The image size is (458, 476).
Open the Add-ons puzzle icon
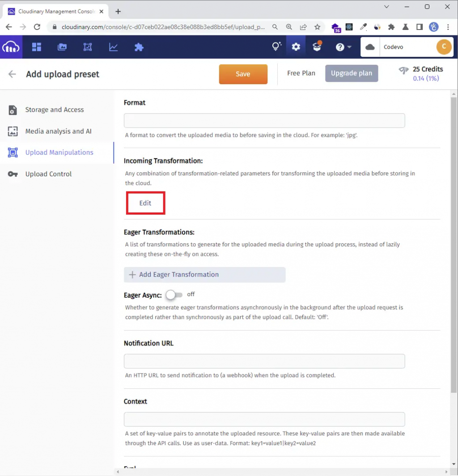(x=139, y=47)
